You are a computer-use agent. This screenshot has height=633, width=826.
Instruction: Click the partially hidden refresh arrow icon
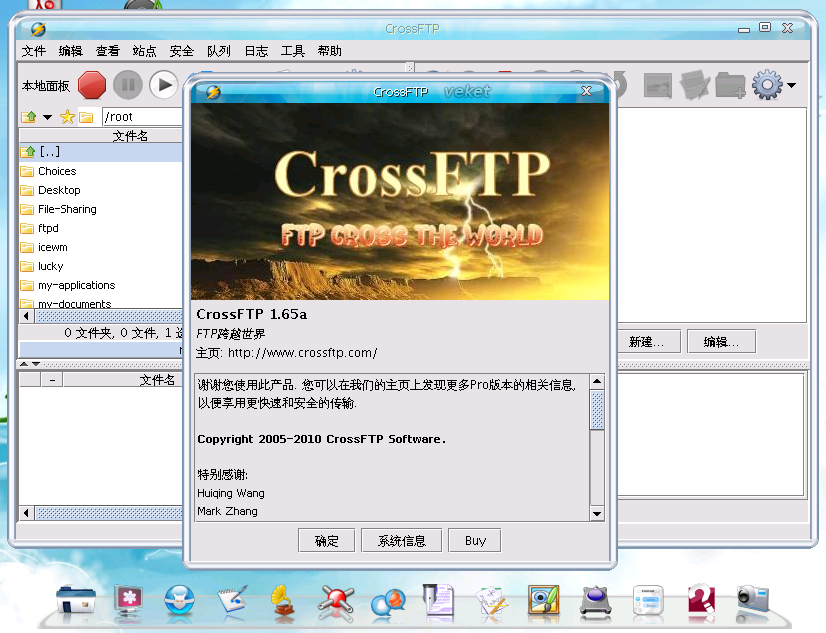pyautogui.click(x=622, y=85)
